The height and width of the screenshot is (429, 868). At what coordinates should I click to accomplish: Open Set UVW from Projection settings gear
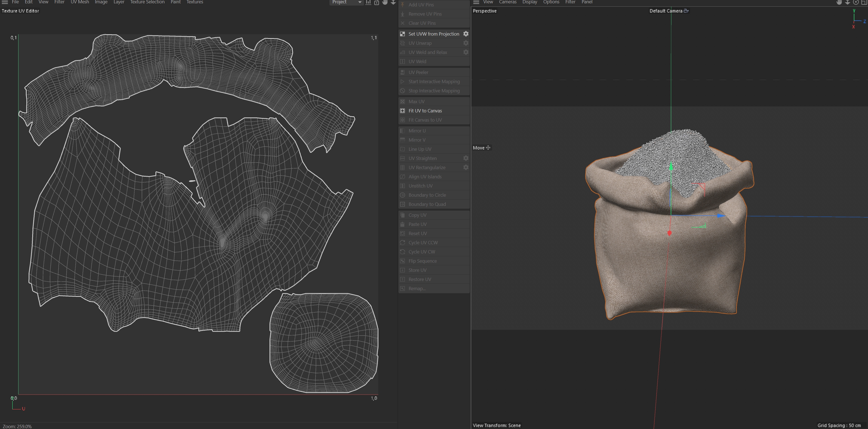click(466, 34)
